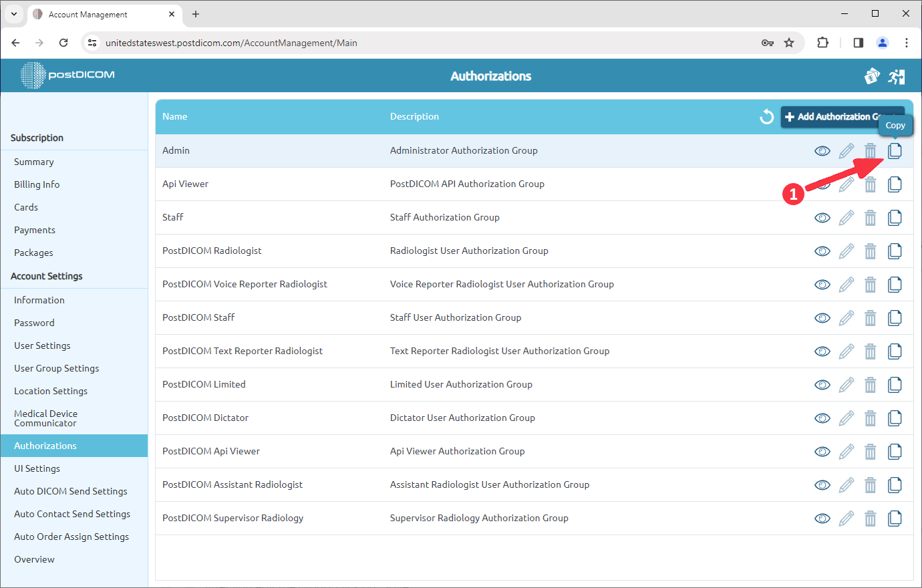This screenshot has height=588, width=922.
Task: Copy the PostDICOM Supervisor Radiology group
Action: point(895,518)
